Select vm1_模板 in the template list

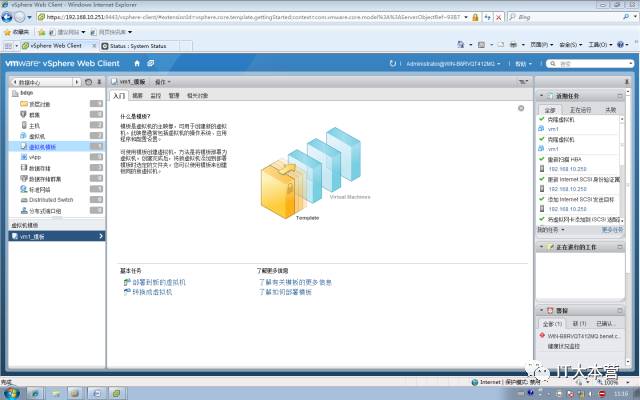click(57, 236)
